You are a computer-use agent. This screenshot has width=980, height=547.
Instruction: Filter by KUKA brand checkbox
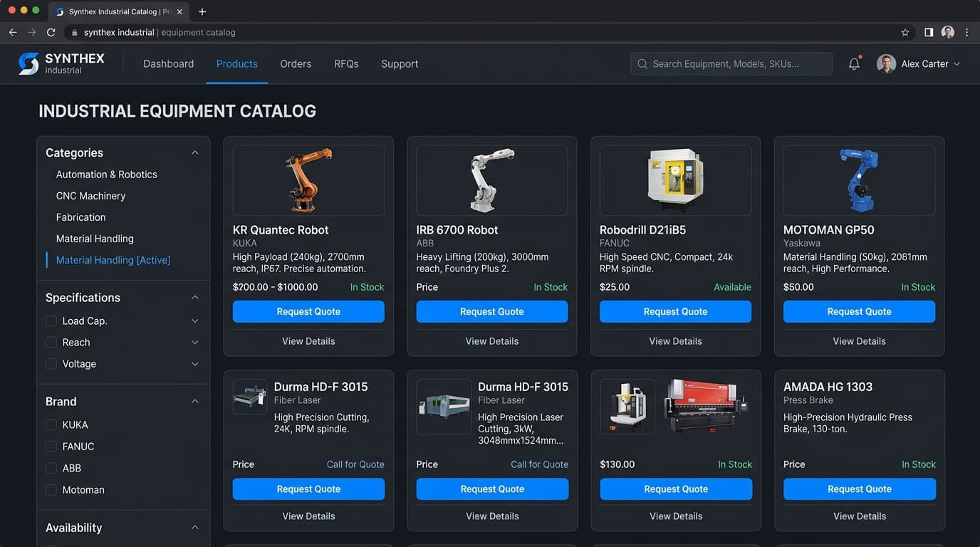tap(51, 425)
